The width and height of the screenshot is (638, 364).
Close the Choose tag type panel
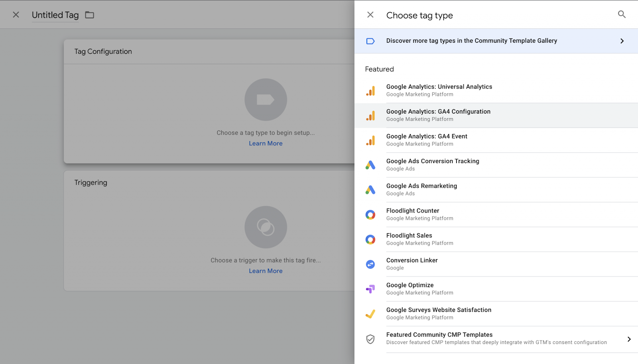tap(370, 15)
